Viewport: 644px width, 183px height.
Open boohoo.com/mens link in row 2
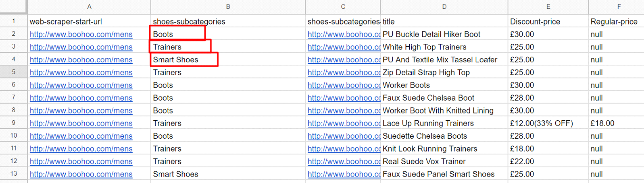click(x=81, y=35)
